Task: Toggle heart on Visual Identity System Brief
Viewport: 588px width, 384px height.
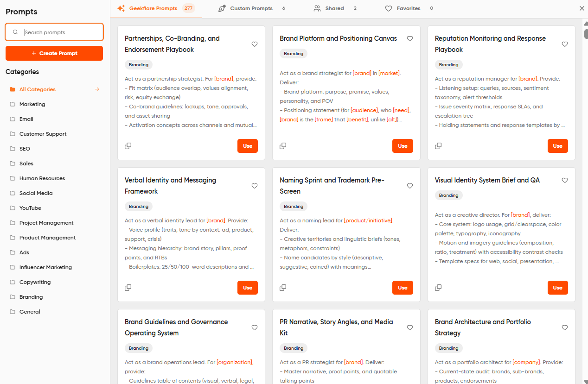Action: click(x=565, y=181)
